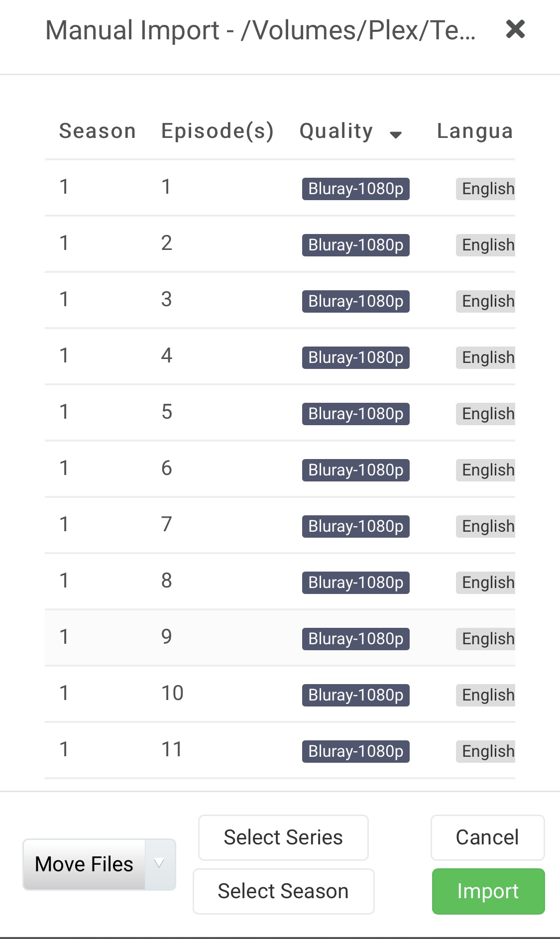Cancel the manual import
560x939 pixels.
[x=487, y=837]
